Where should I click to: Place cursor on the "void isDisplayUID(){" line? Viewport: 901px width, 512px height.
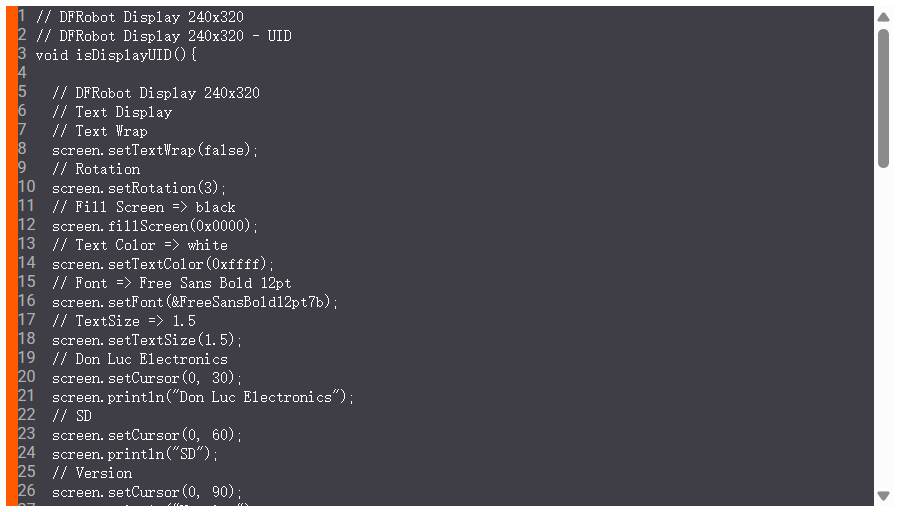pos(116,55)
